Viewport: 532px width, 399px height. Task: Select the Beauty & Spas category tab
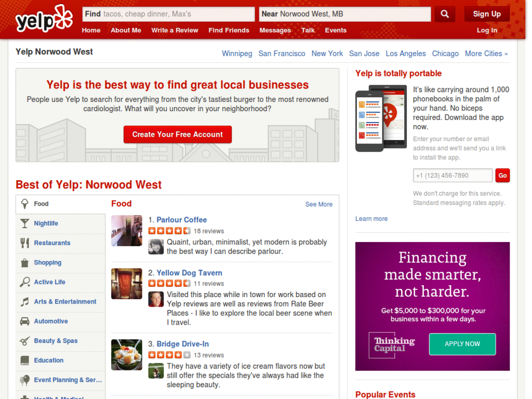coord(60,341)
